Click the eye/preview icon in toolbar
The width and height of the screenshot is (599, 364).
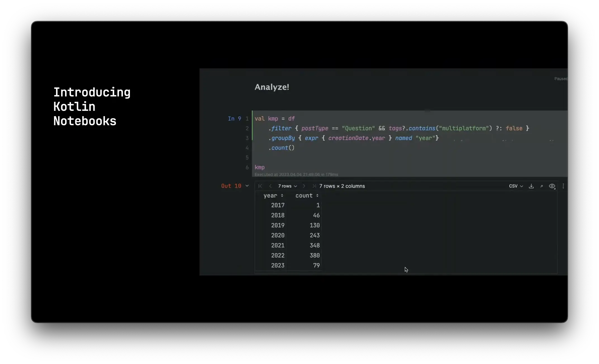pos(552,186)
